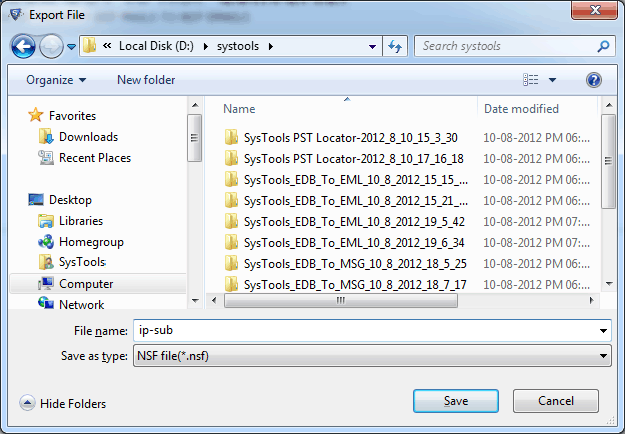Select Recent Places in the navigation pane
Viewport: 625px width, 434px height.
click(95, 158)
